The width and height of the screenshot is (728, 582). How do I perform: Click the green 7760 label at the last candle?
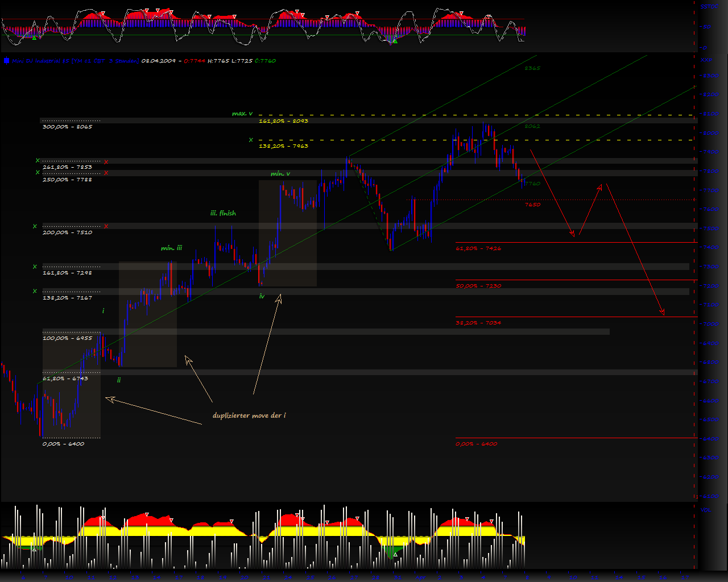click(x=532, y=184)
